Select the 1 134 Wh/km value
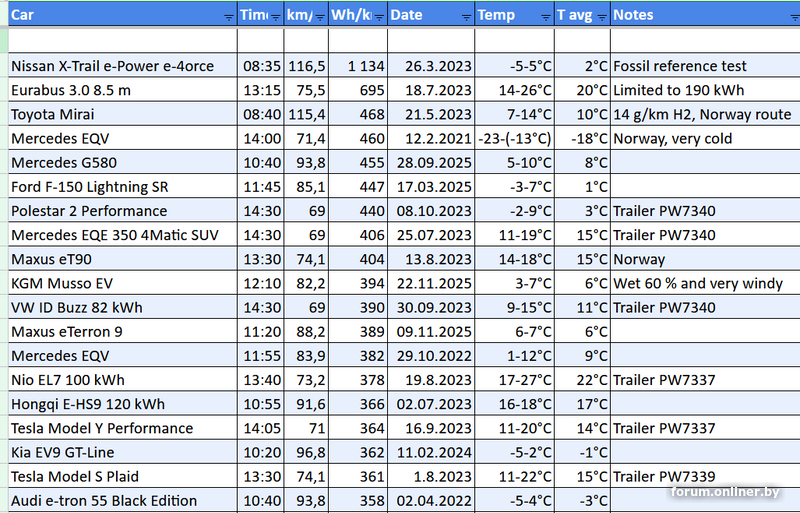Viewport: 800px width, 513px height. coord(358,66)
